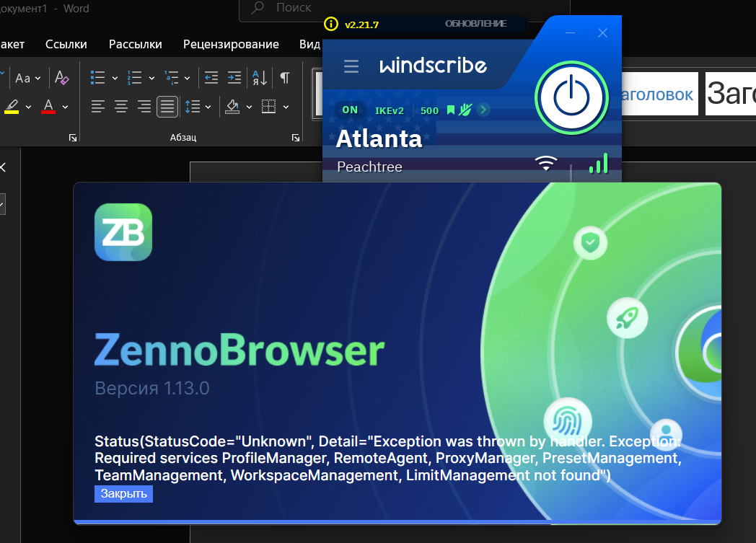Close the Word navigation pane with X
This screenshot has width=756, height=543.
coord(3,167)
